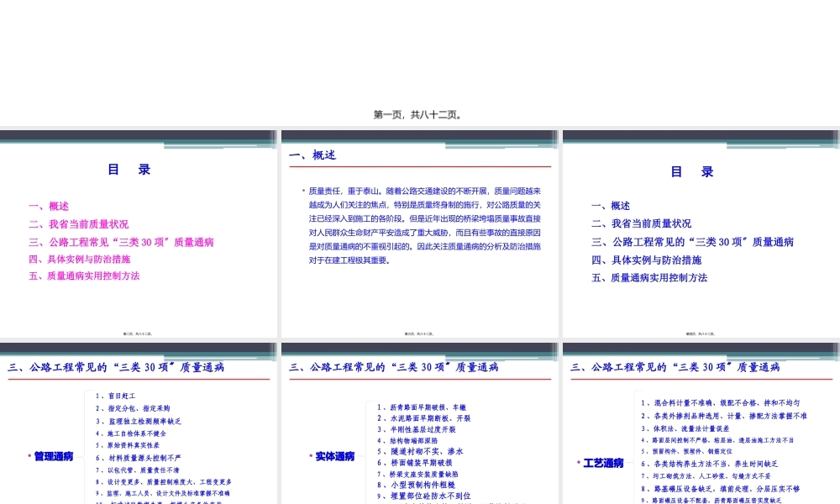
Task: Click list item 8、路基碾压设备缺乏
Action: coord(720,489)
